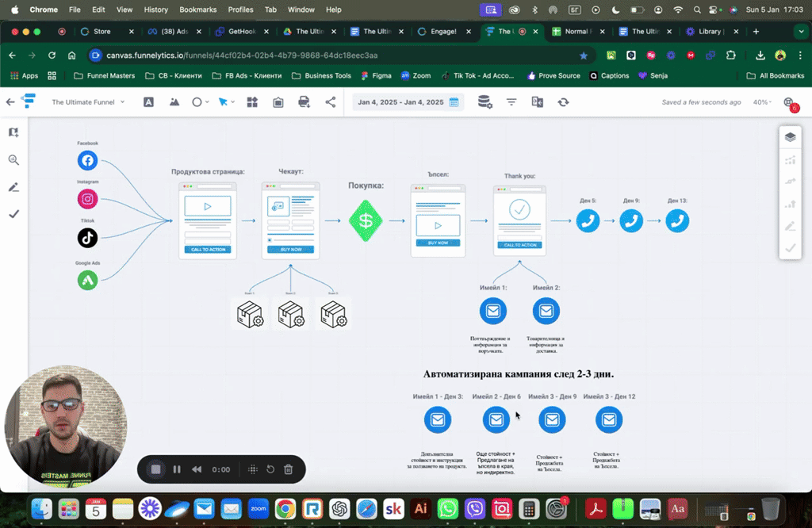Switch to the Engage! browser tab
Viewport: 812px width, 528px height.
[x=444, y=32]
